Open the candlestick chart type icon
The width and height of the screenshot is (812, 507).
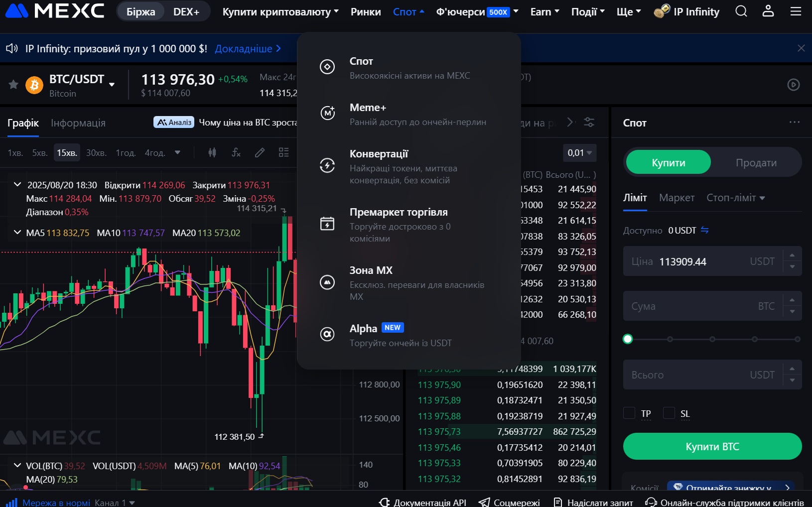pos(212,152)
